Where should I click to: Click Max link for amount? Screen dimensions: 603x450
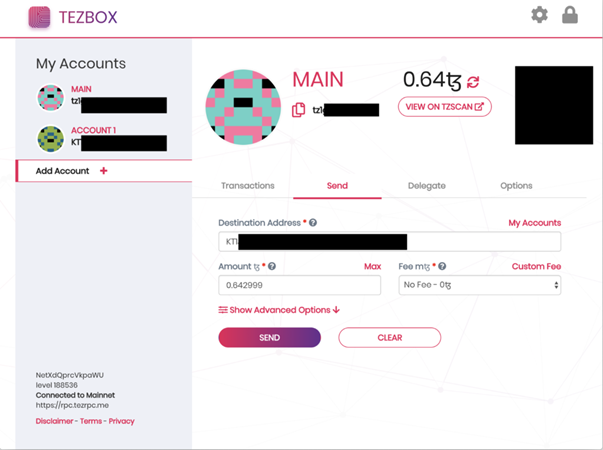pos(372,266)
